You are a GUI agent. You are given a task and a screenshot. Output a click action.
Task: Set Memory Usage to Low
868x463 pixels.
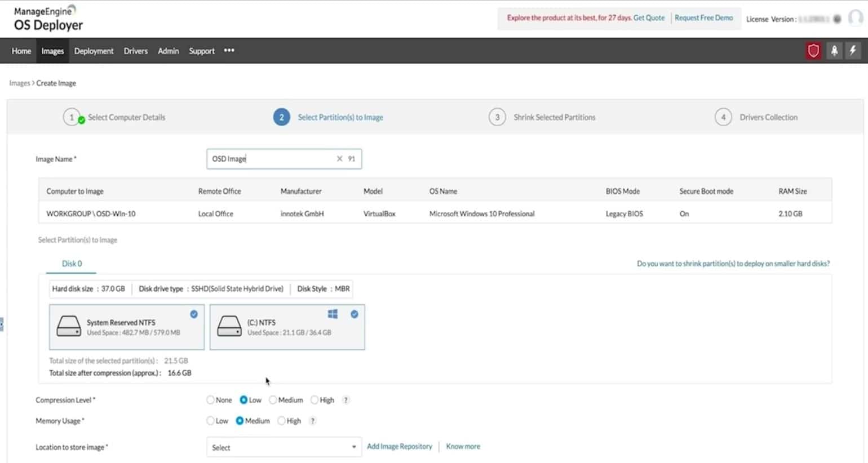click(x=210, y=421)
